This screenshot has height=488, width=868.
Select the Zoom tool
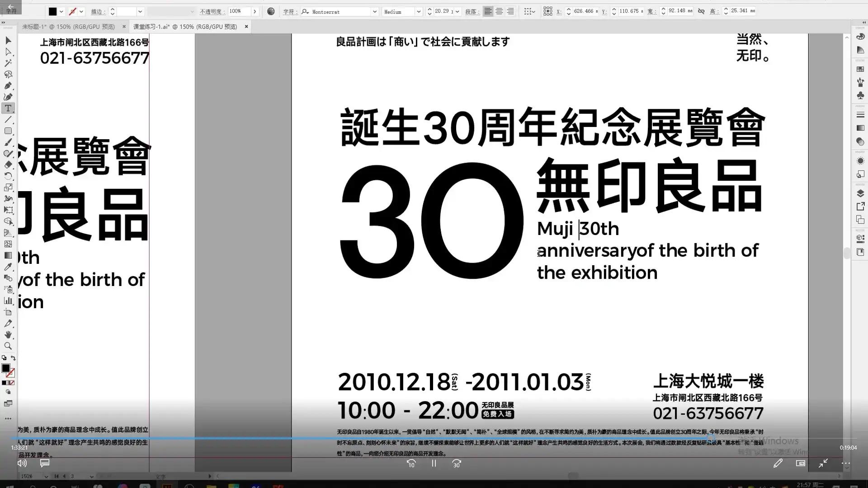8,346
